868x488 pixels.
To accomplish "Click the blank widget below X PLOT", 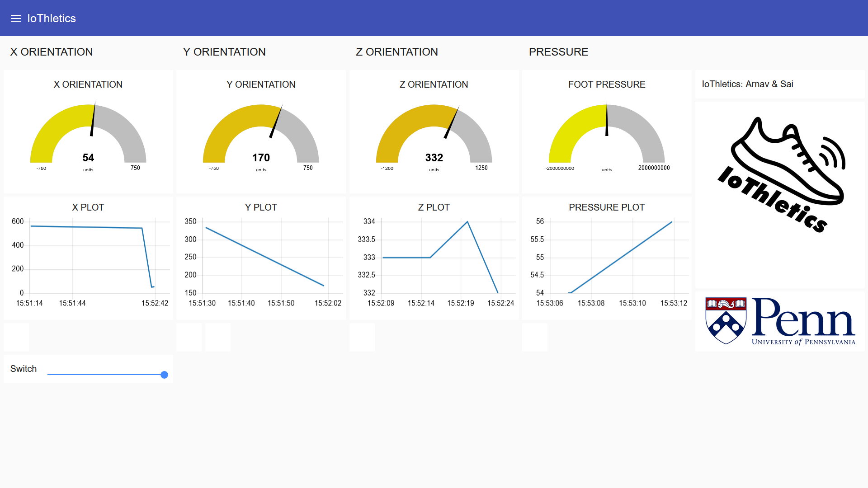I will 16,337.
